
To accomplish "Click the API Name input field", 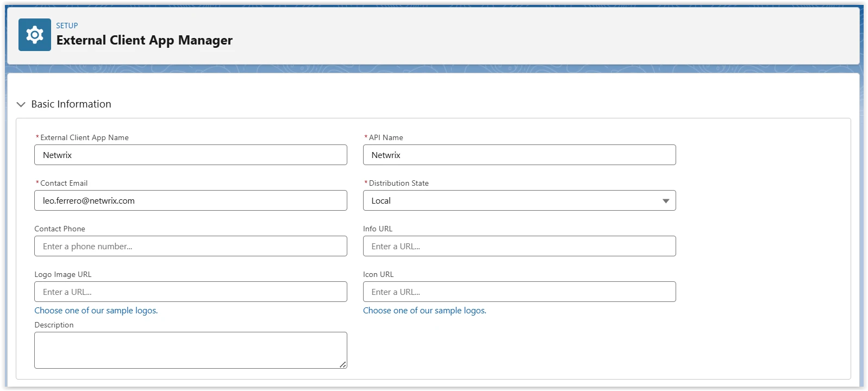I will (x=519, y=155).
